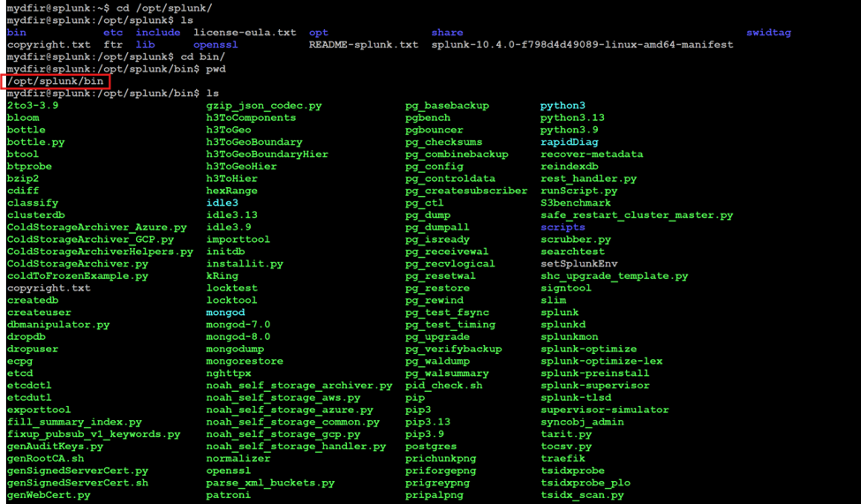
Task: Click 'pid_check.sh' entry
Action: (x=443, y=386)
